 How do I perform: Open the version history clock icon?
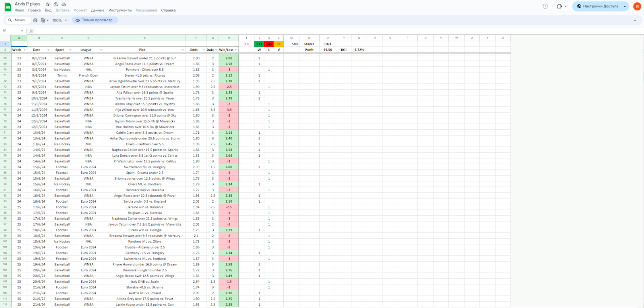tap(545, 6)
